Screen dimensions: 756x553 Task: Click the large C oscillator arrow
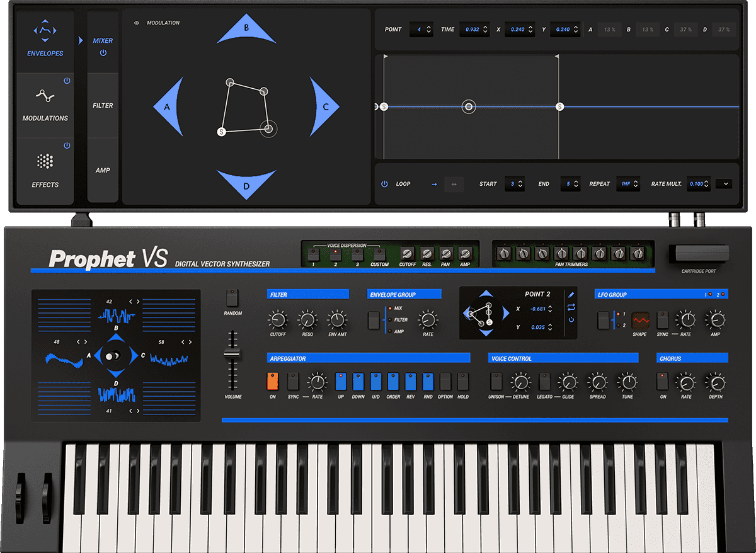[324, 106]
